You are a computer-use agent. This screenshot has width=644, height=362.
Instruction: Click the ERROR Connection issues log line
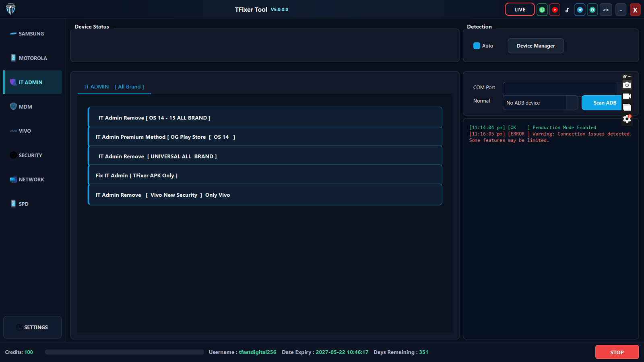click(550, 137)
